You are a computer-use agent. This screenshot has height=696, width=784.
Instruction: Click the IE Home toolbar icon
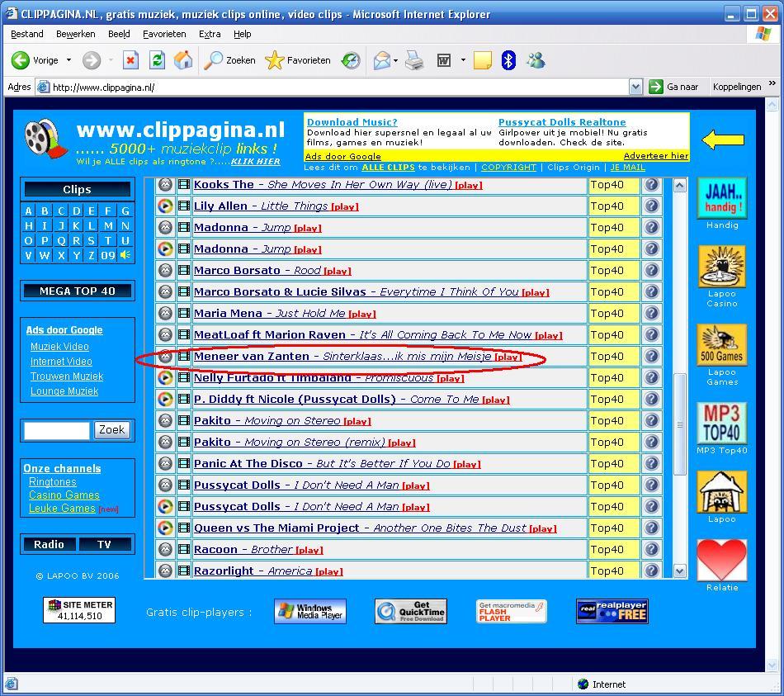(183, 60)
